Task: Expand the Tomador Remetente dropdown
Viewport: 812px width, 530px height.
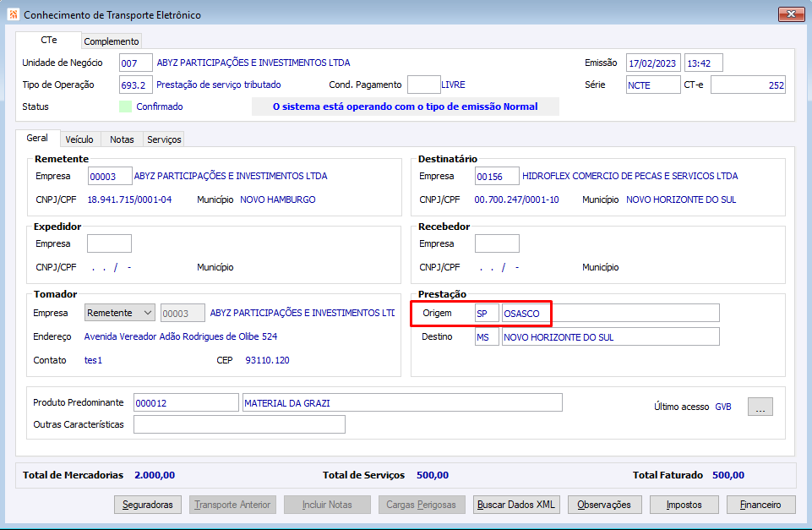Action: (x=120, y=313)
